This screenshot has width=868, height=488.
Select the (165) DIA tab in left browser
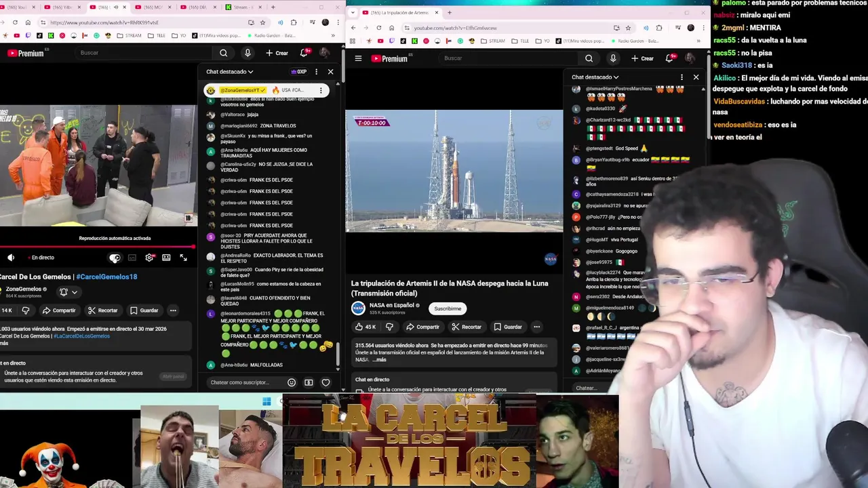199,7
